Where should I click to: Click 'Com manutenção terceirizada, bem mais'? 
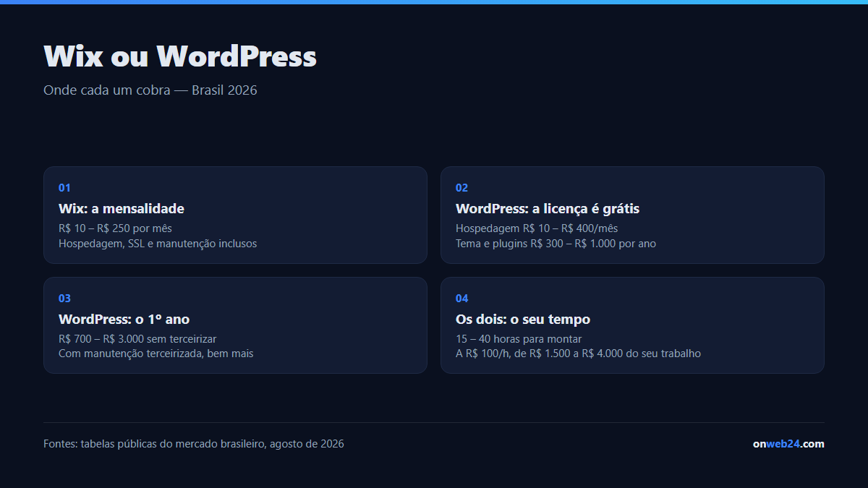(x=156, y=354)
